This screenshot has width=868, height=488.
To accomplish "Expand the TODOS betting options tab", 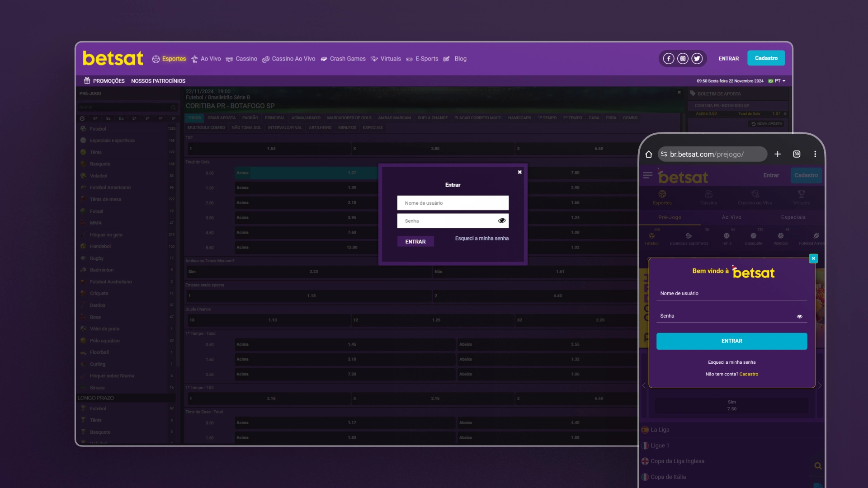I will (194, 117).
